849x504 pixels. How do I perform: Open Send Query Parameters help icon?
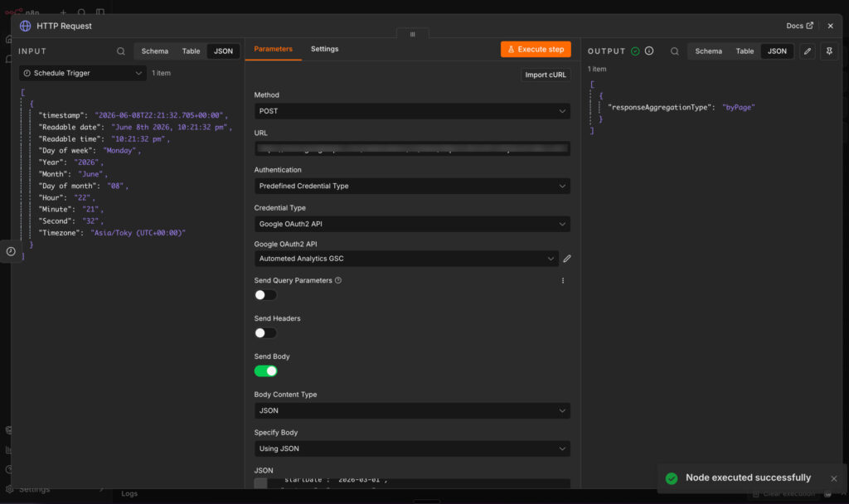338,280
